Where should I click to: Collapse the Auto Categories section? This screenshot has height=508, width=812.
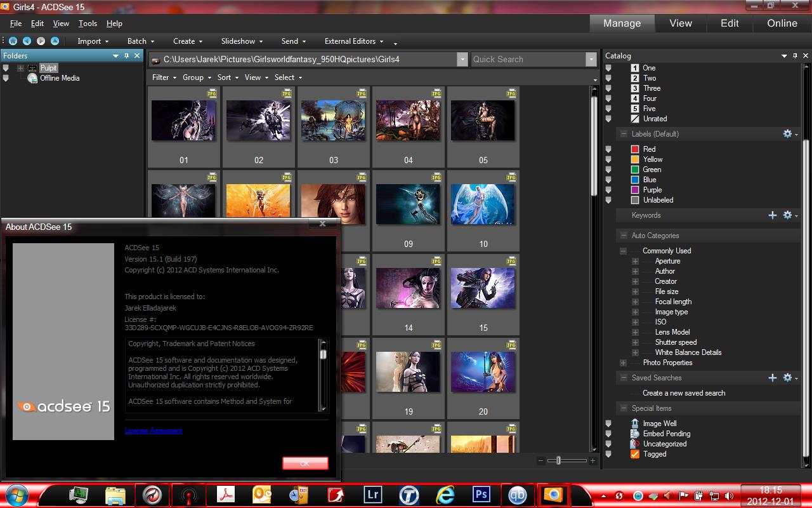pos(624,236)
